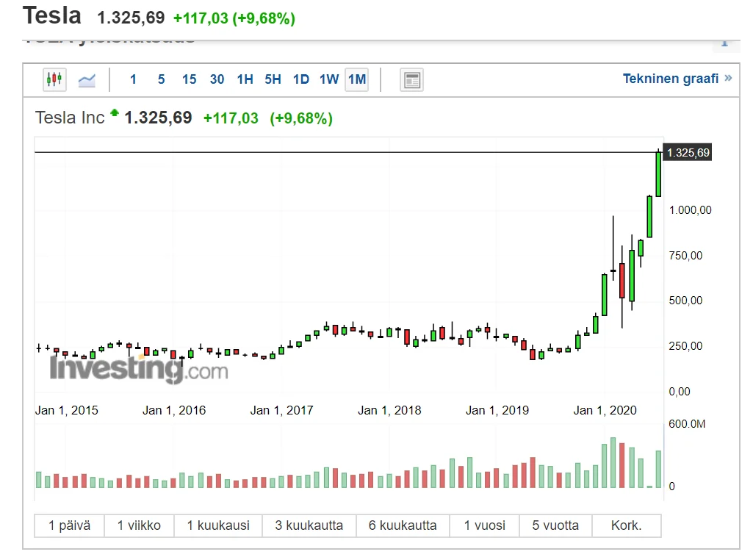The height and width of the screenshot is (560, 753).
Task: Choose the 30 minute interval
Action: pos(217,79)
